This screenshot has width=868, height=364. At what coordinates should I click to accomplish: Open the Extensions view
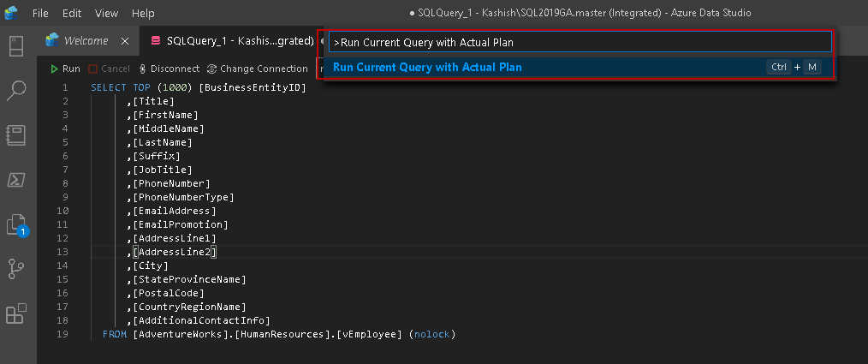(x=17, y=313)
